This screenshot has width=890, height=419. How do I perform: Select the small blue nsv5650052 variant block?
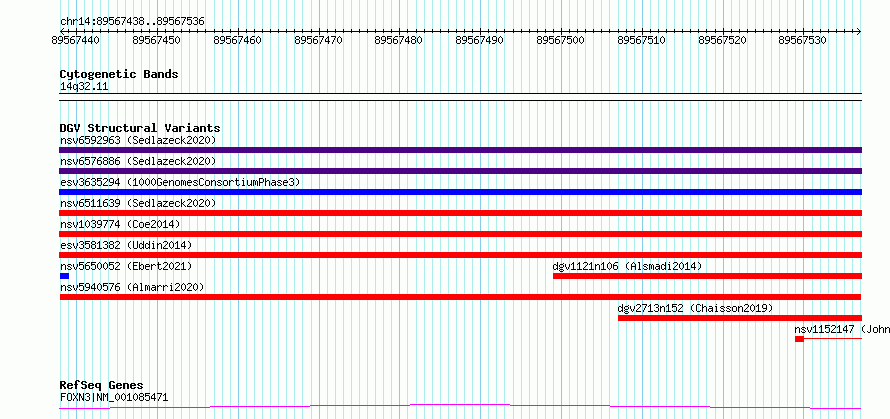(64, 276)
